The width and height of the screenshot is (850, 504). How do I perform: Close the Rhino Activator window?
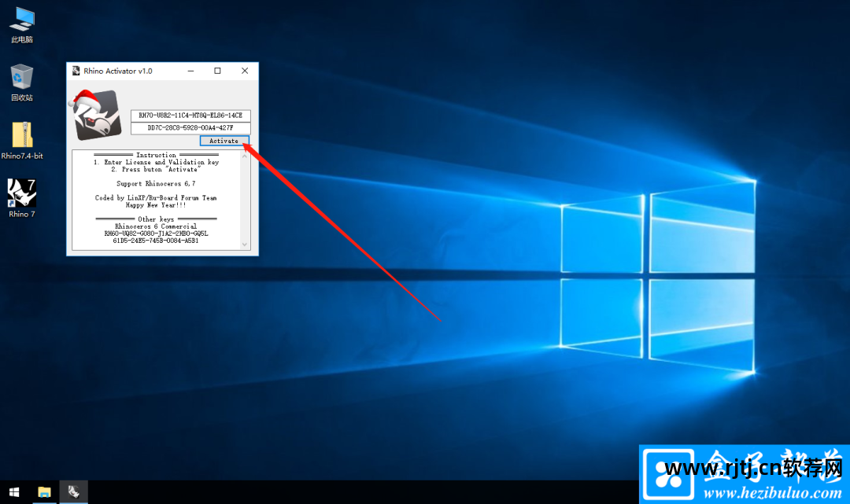click(x=245, y=71)
